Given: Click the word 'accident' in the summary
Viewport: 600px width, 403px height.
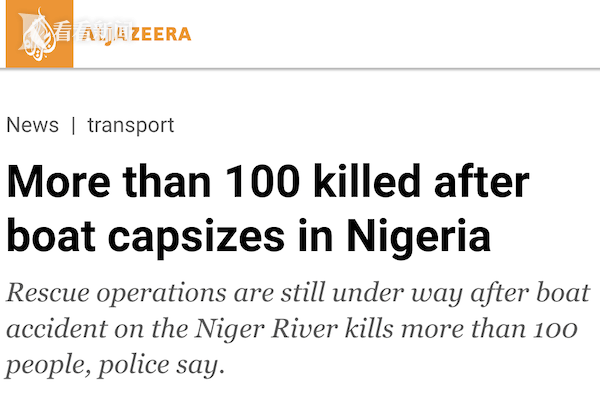Looking at the screenshot, I should [x=57, y=329].
